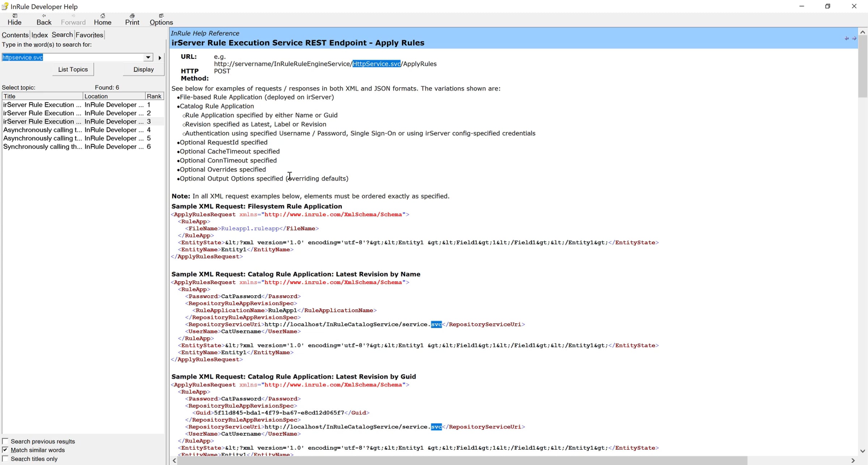Click the Hide toolbar icon
The height and width of the screenshot is (465, 868).
point(14,19)
